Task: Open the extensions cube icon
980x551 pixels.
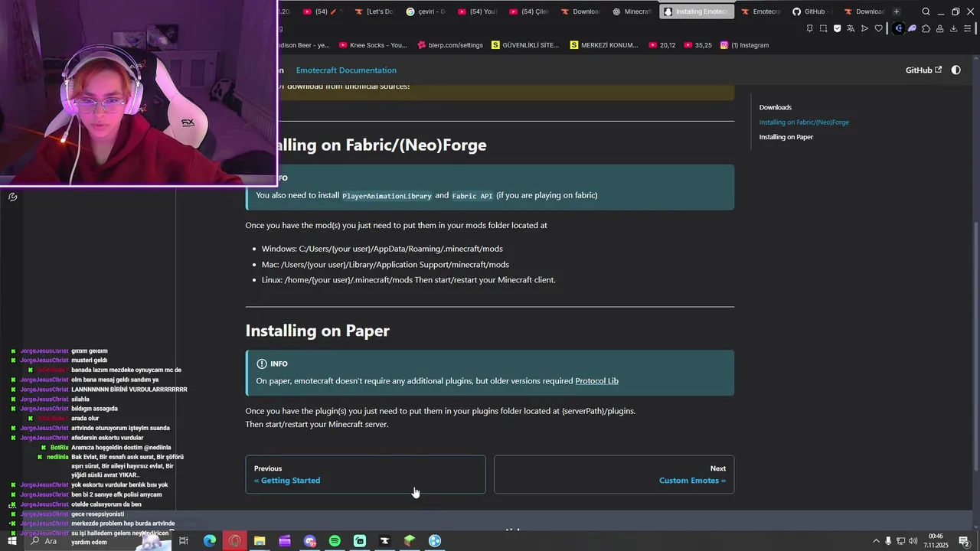Action: (x=926, y=28)
